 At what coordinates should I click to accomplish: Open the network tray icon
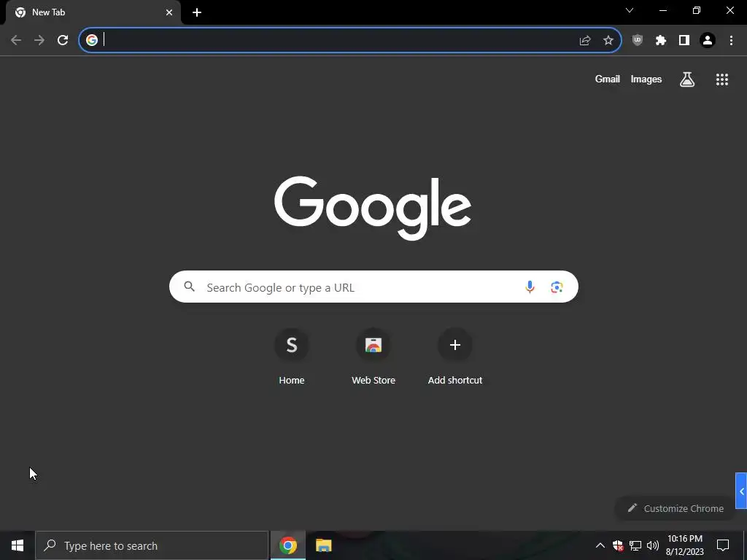(635, 545)
